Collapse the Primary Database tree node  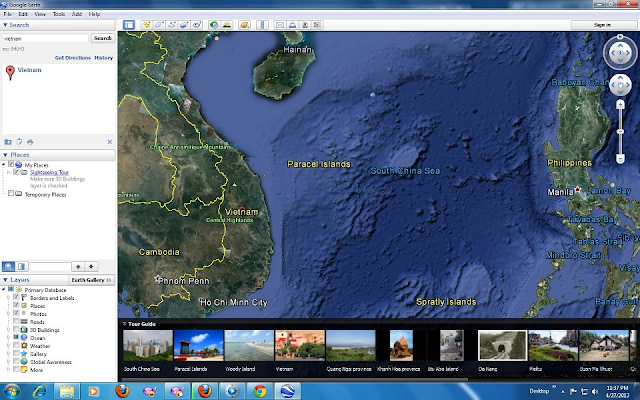pos(4,289)
